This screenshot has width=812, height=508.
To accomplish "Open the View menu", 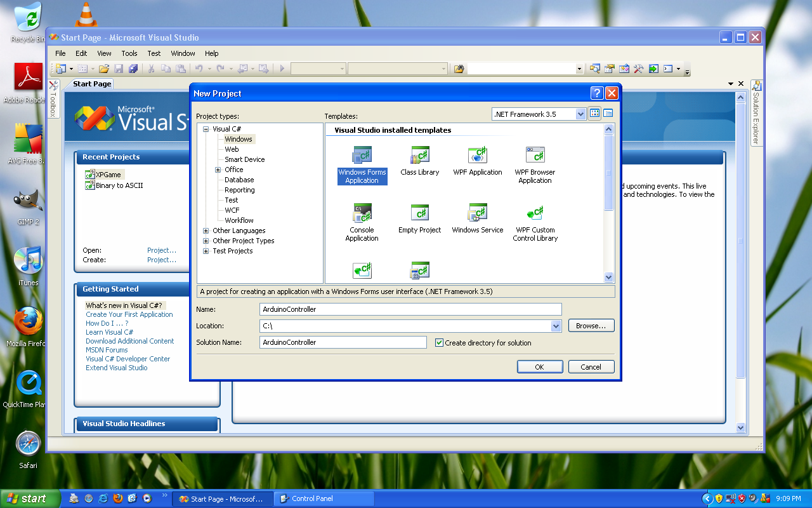I will click(104, 53).
